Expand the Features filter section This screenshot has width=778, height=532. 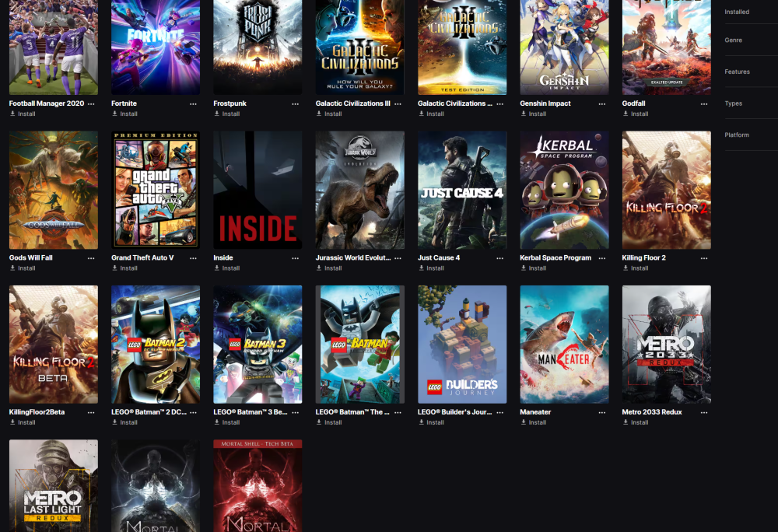click(737, 72)
